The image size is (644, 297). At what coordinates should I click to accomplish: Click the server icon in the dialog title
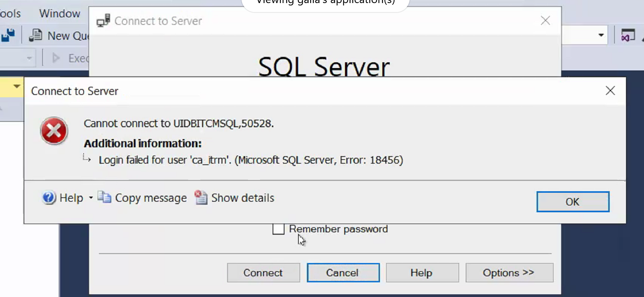pos(103,21)
